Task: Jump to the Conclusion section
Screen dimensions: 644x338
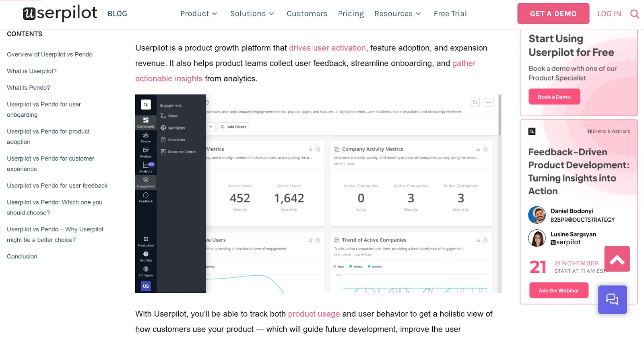Action: click(x=22, y=256)
